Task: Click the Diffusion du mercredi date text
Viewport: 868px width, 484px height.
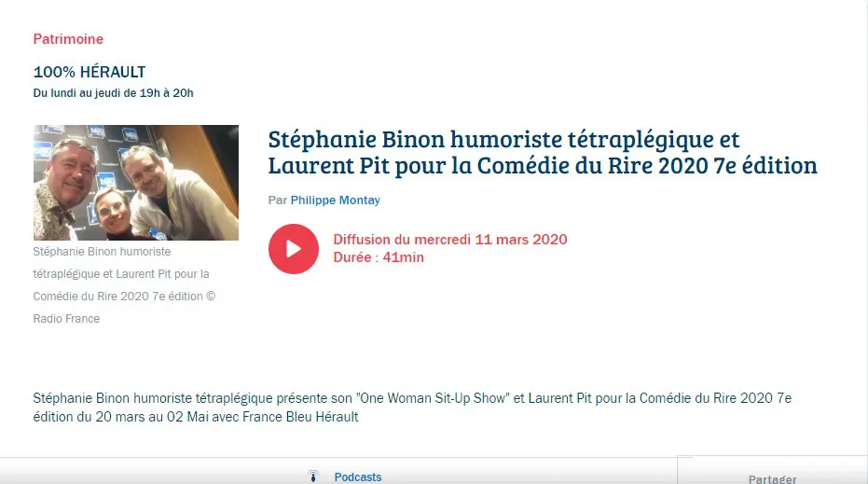Action: click(450, 240)
